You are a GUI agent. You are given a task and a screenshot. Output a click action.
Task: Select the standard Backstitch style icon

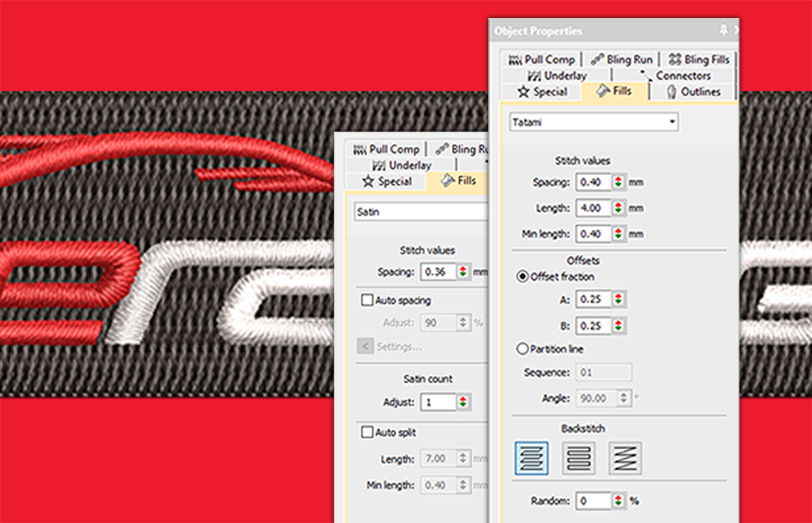pos(531,457)
